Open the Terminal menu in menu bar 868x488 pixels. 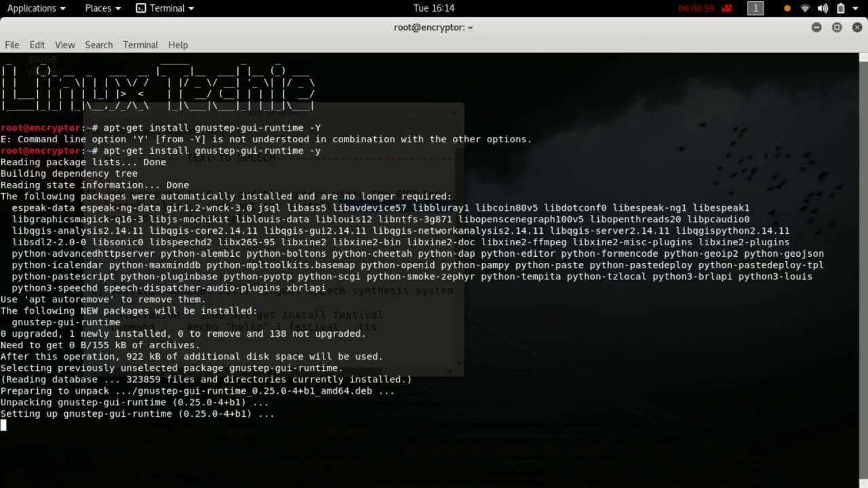140,45
